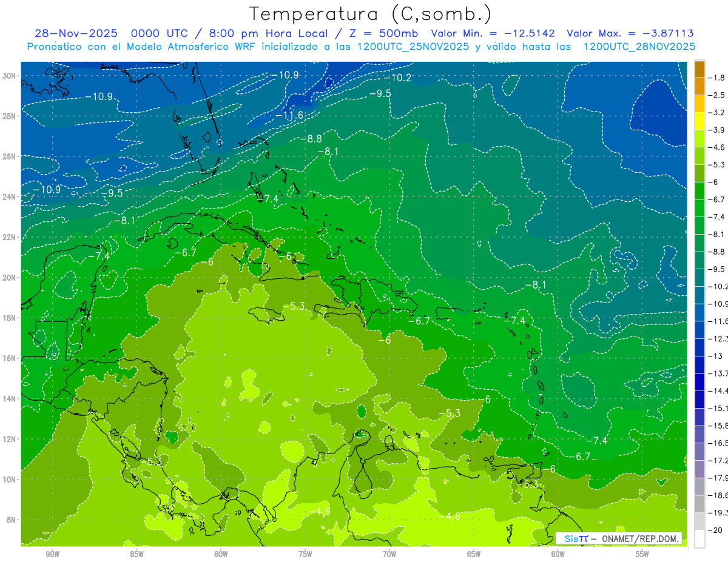Click the "-11.6" contour label on the map
This screenshot has width=728, height=562.
point(289,115)
